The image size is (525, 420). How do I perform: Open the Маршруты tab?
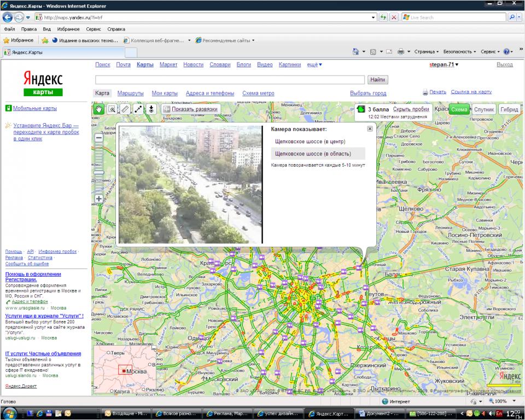(x=130, y=93)
